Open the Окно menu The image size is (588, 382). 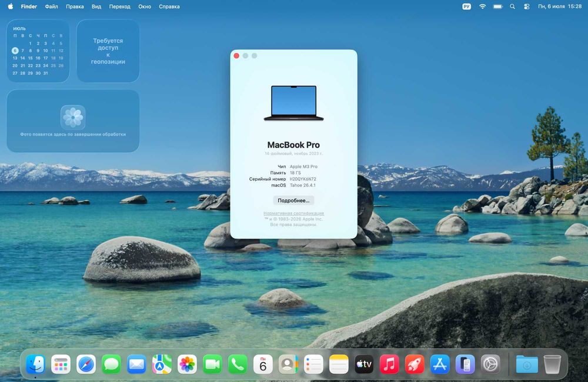145,6
